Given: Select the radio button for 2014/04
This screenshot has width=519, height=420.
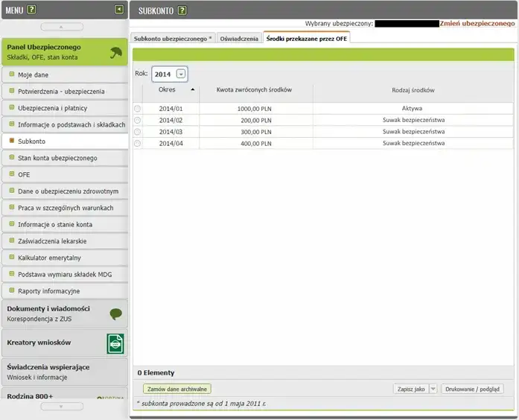Looking at the screenshot, I should [137, 143].
